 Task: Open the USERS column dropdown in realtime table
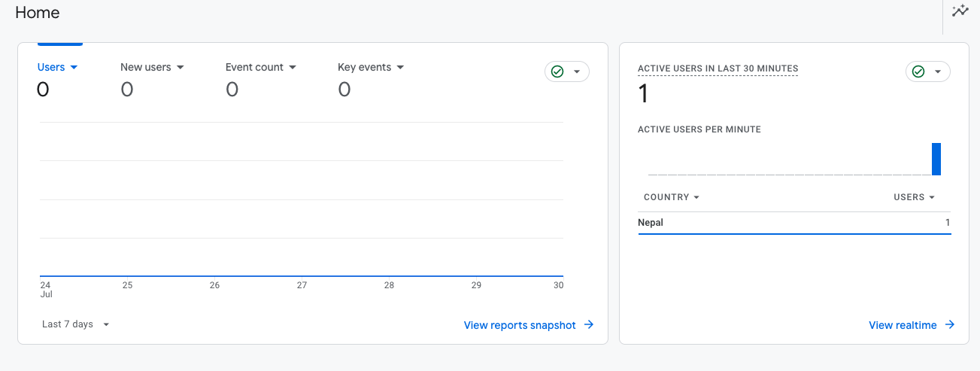[914, 197]
